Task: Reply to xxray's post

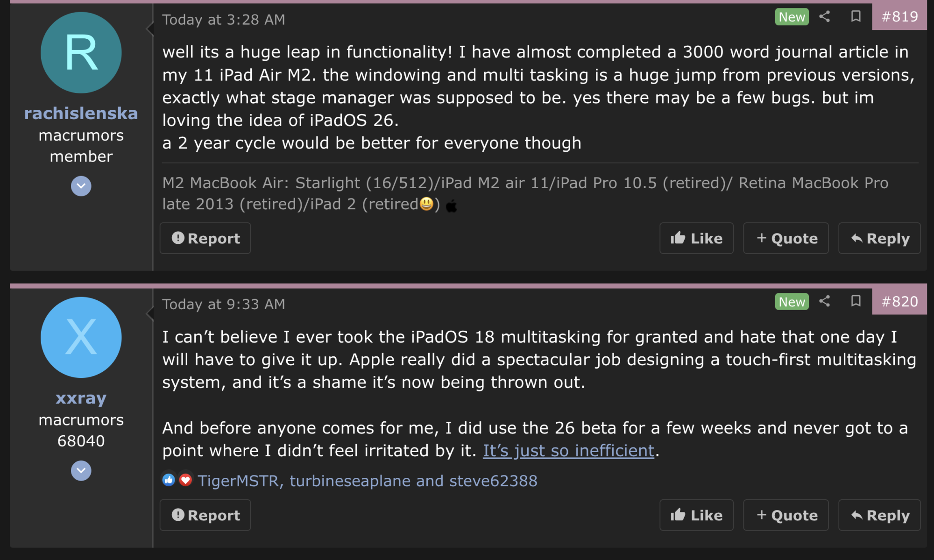Action: pyautogui.click(x=879, y=515)
